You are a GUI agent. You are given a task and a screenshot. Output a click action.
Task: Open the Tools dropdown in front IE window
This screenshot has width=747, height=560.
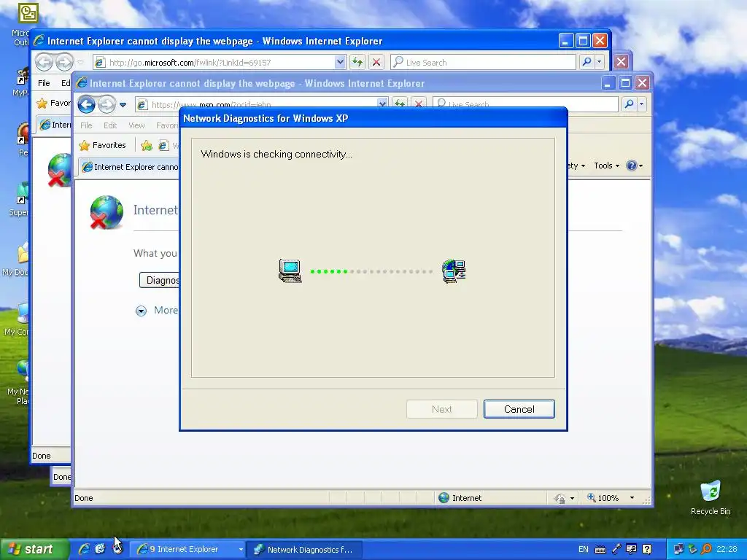[606, 166]
